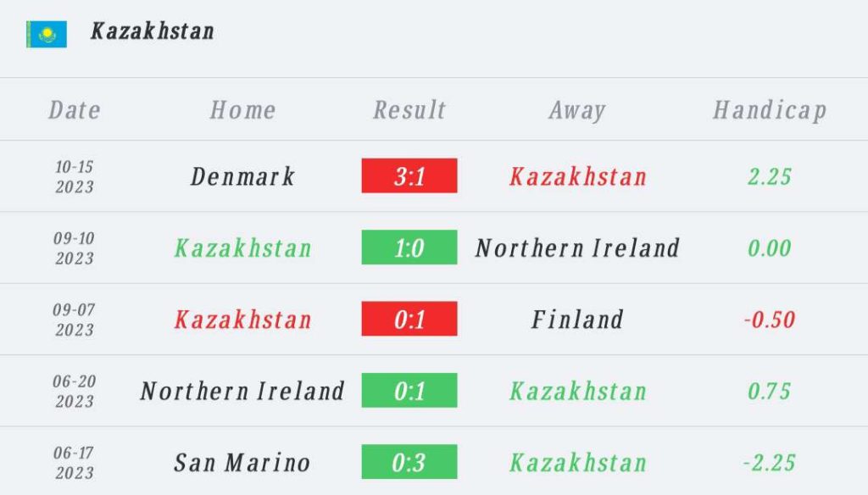Select Finland away team name

[x=577, y=320]
